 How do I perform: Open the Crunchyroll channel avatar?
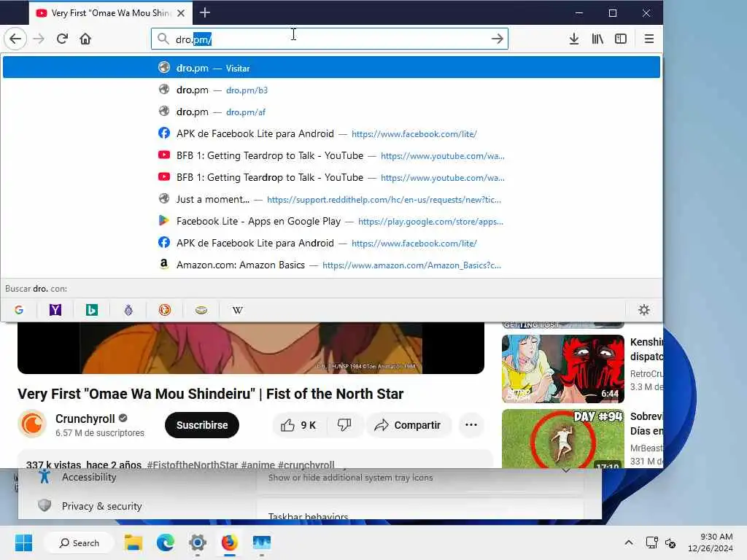click(x=32, y=424)
